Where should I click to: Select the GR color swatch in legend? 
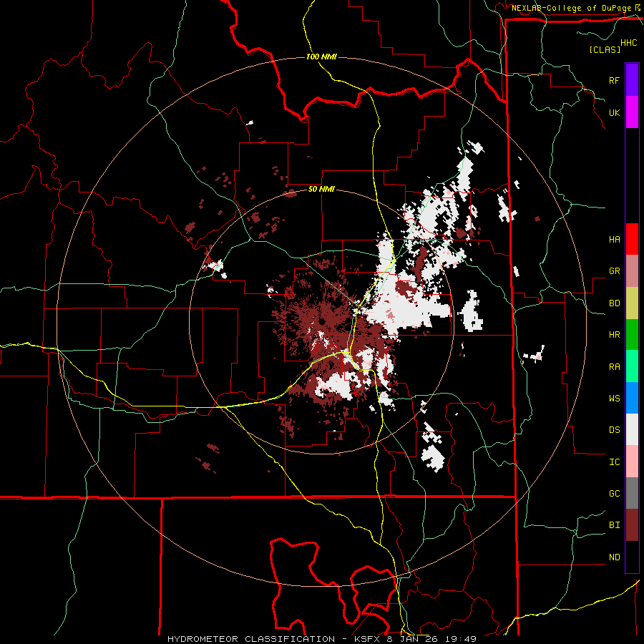point(632,271)
